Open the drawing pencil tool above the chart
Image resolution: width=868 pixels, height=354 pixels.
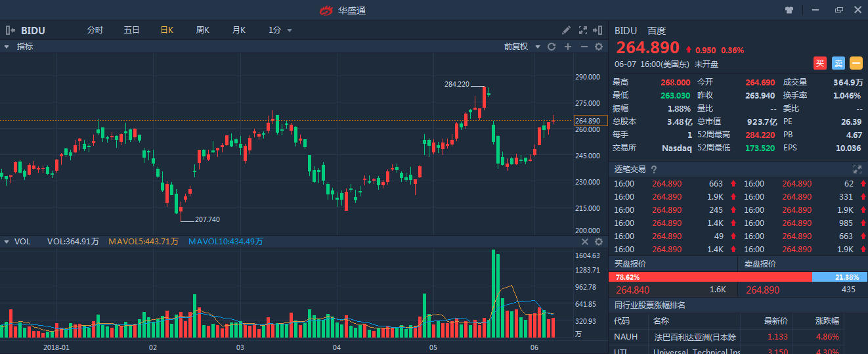(x=567, y=30)
